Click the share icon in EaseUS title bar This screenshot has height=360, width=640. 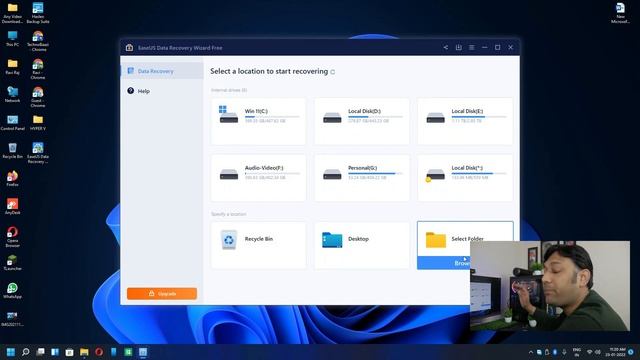pos(446,47)
